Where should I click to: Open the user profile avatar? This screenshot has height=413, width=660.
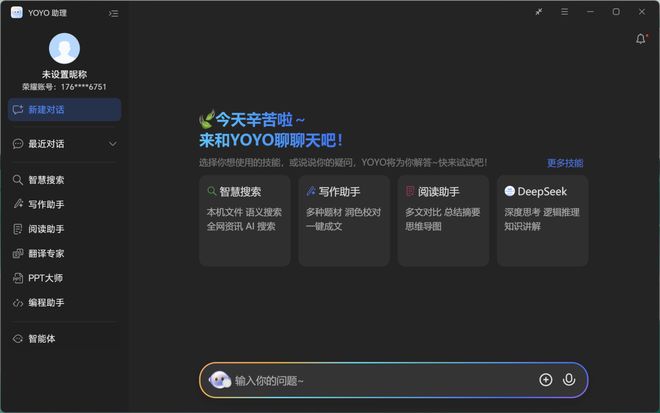(64, 48)
